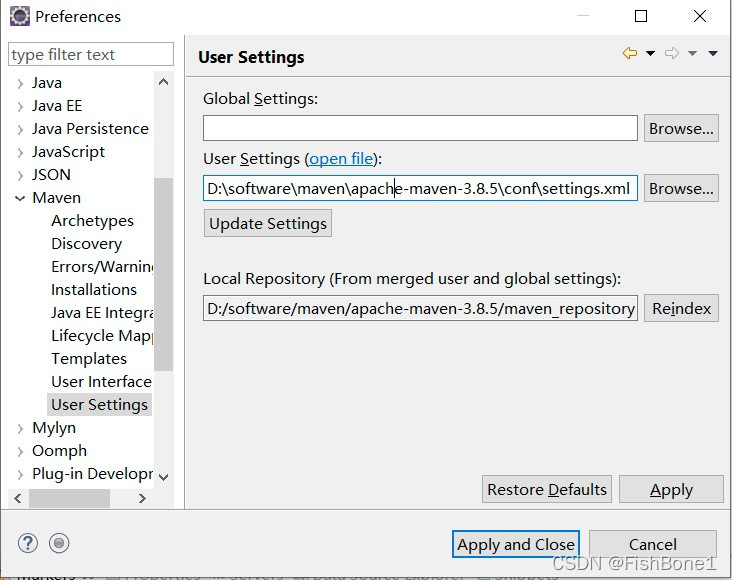Select User Interface under Maven

click(x=101, y=382)
